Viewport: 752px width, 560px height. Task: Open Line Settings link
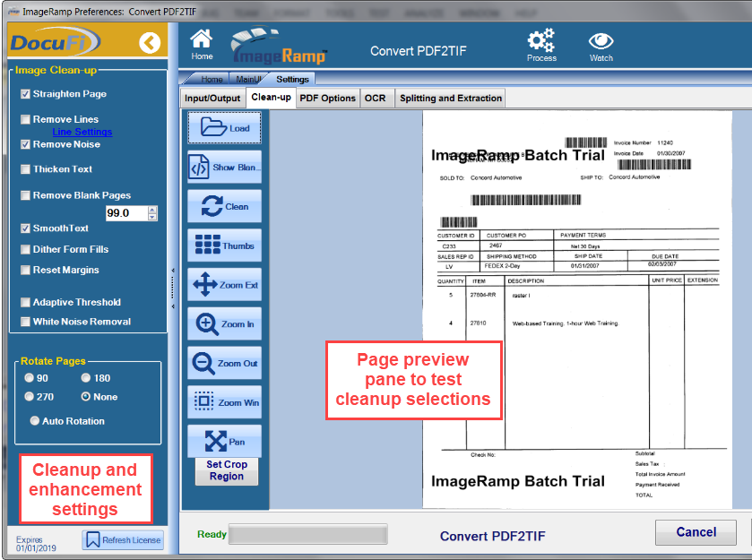(82, 132)
